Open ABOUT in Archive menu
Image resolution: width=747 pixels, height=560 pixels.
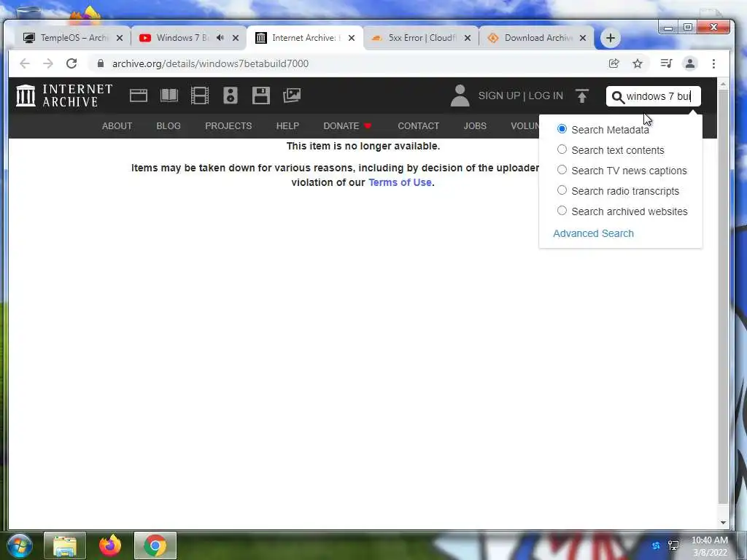click(x=117, y=125)
